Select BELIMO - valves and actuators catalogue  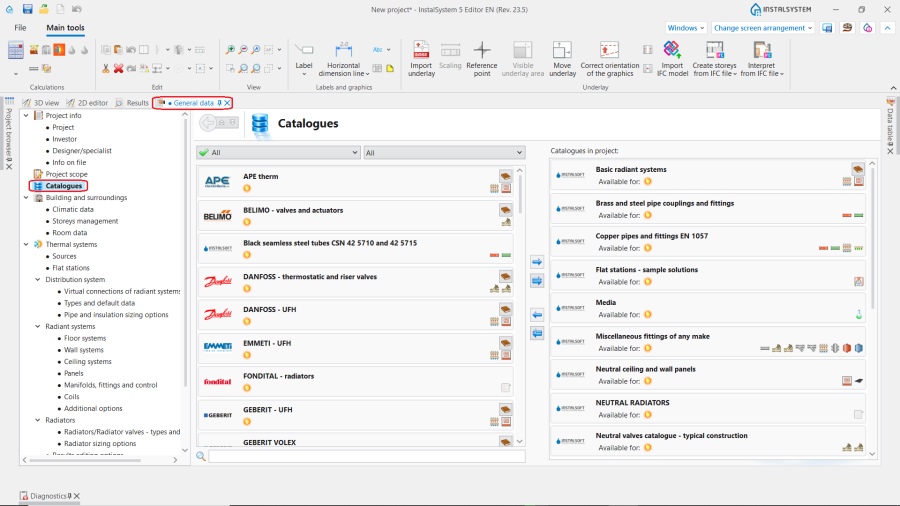(x=355, y=216)
